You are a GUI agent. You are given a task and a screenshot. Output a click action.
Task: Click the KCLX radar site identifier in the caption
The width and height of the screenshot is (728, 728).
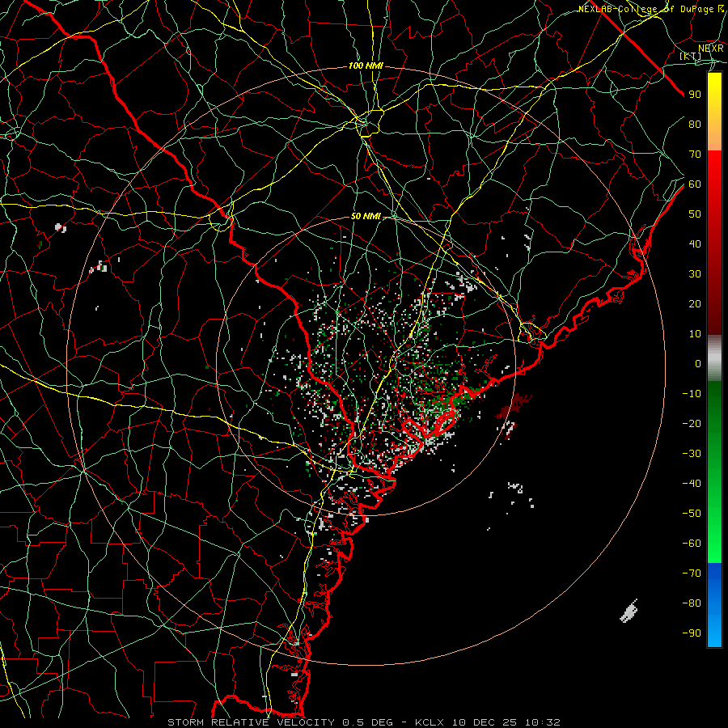(430, 722)
